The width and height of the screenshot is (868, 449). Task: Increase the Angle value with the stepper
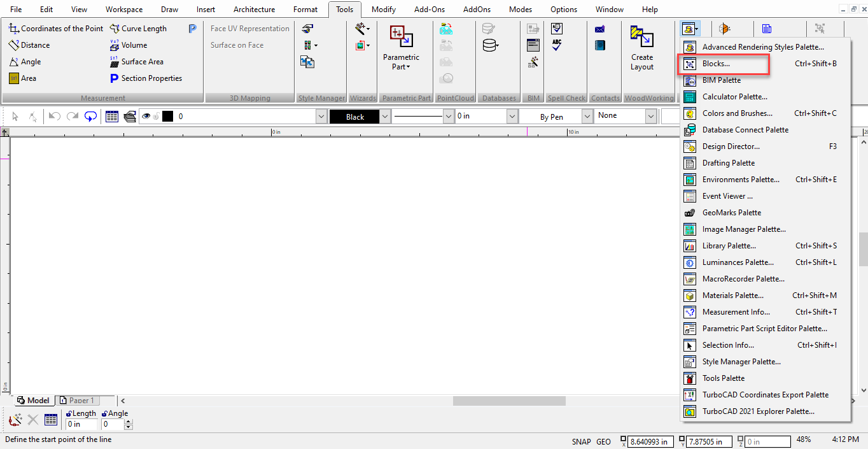coord(129,422)
